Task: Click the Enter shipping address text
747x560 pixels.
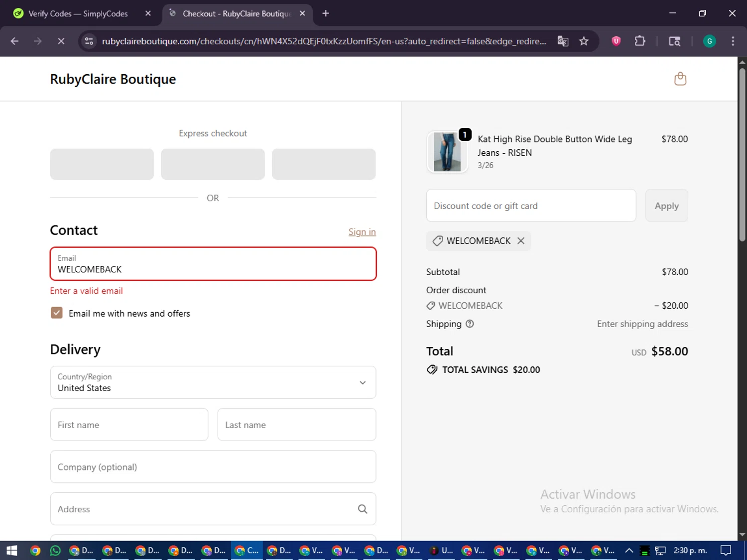Action: click(x=642, y=324)
